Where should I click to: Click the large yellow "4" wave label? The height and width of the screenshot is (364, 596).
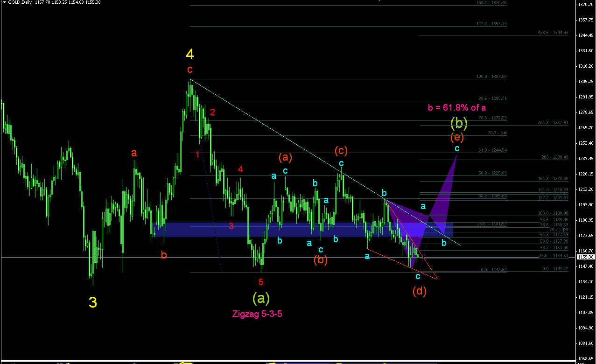(190, 55)
